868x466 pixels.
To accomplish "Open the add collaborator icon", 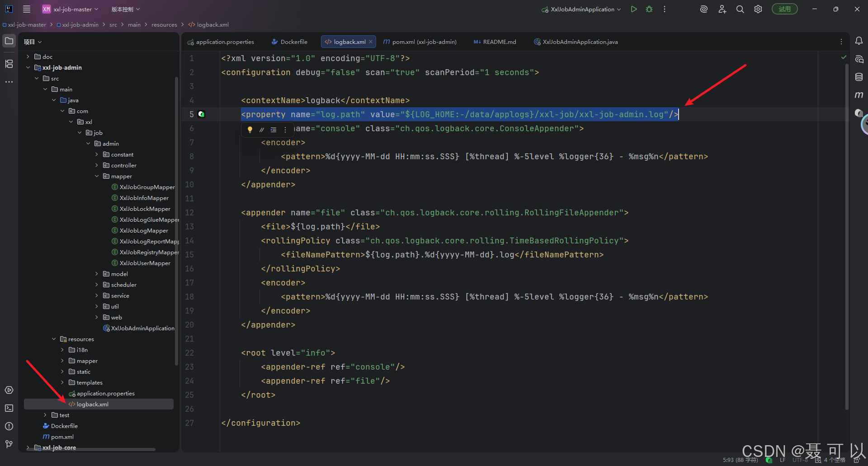I will click(722, 9).
